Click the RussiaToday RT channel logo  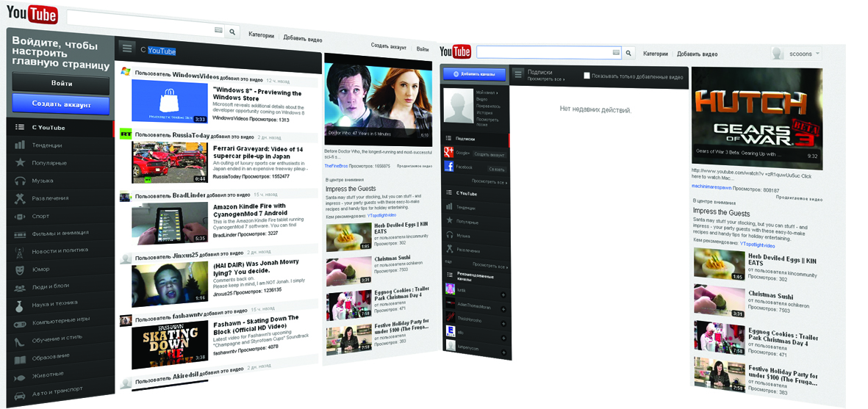tap(126, 134)
